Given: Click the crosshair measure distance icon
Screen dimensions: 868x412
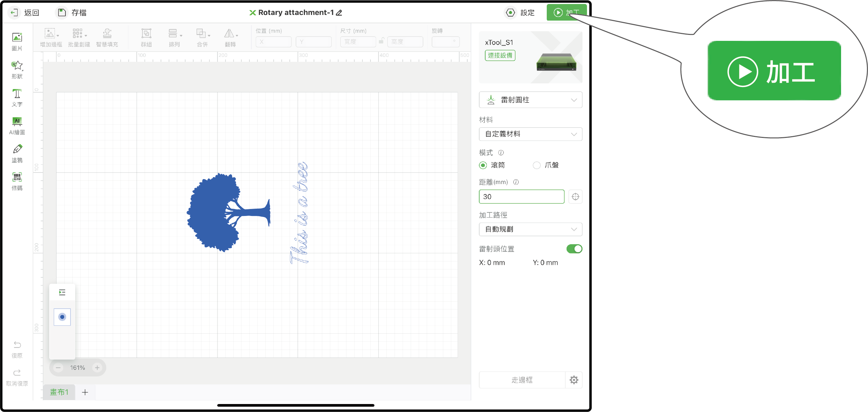Looking at the screenshot, I should [575, 197].
